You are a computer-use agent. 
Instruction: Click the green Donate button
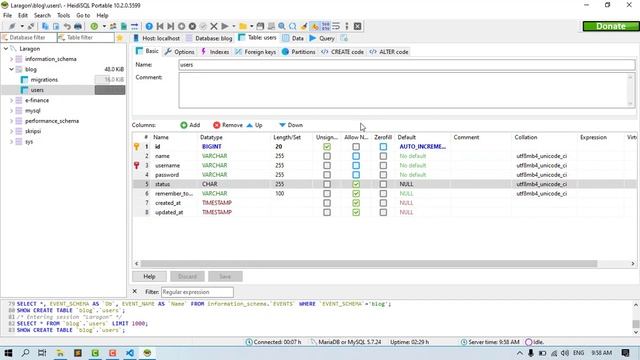click(x=611, y=26)
